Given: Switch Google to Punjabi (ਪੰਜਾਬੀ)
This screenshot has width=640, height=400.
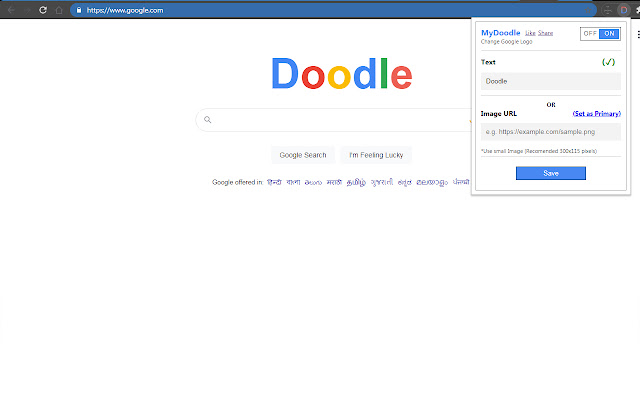Looking at the screenshot, I should [x=461, y=182].
